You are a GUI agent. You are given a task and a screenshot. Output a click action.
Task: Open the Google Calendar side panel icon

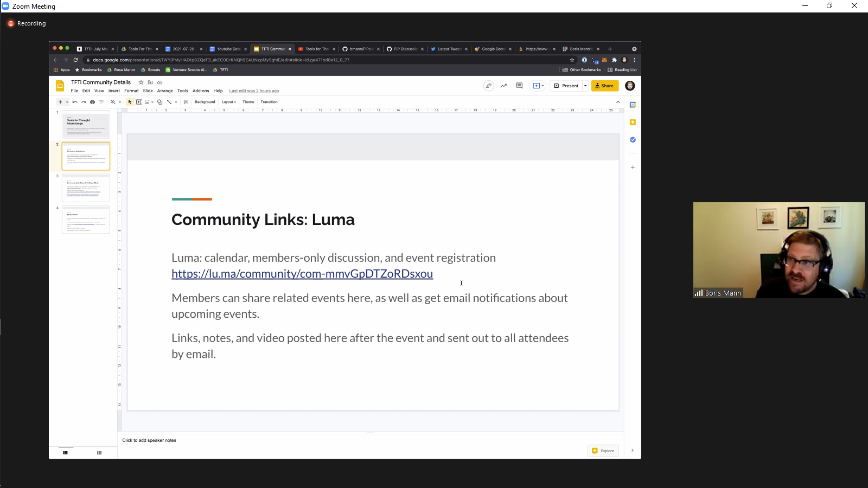point(633,105)
